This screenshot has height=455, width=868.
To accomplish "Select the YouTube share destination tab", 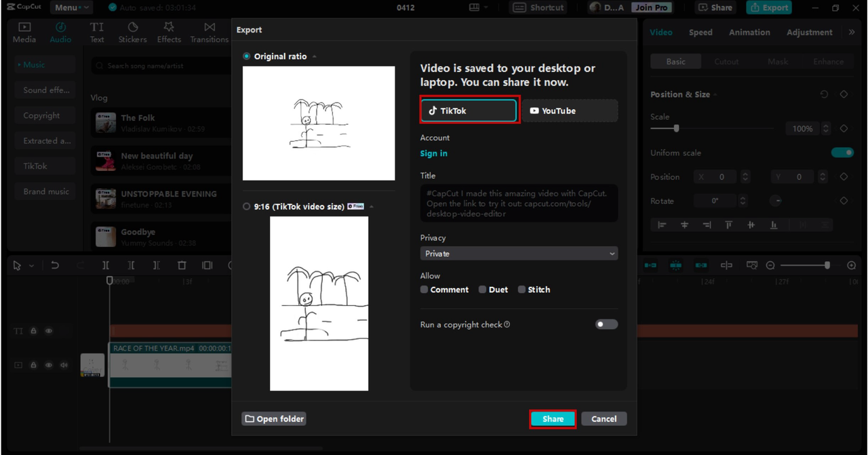I will click(570, 111).
